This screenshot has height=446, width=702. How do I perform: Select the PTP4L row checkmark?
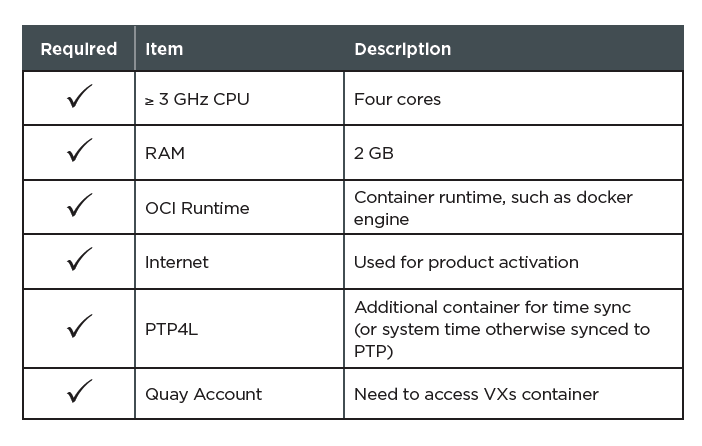[80, 326]
